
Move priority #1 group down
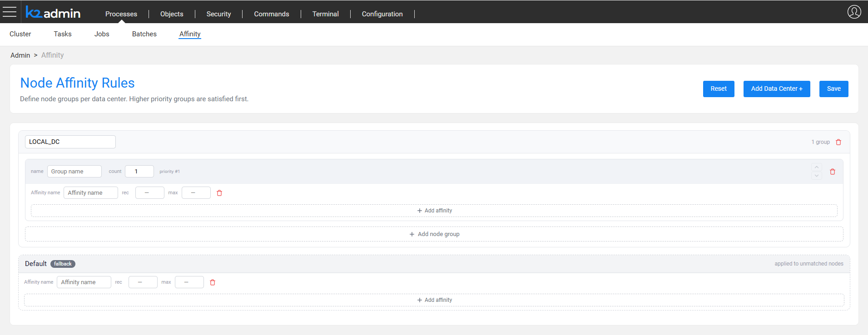[817, 176]
